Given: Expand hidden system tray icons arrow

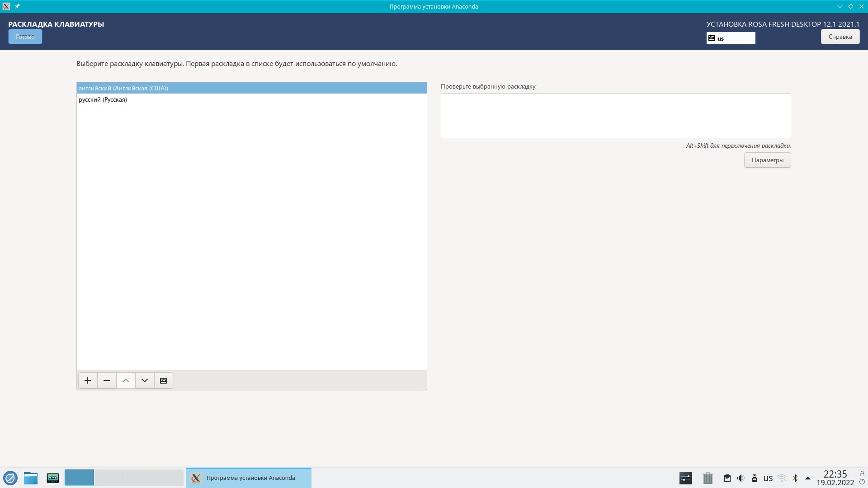Looking at the screenshot, I should pos(808,478).
